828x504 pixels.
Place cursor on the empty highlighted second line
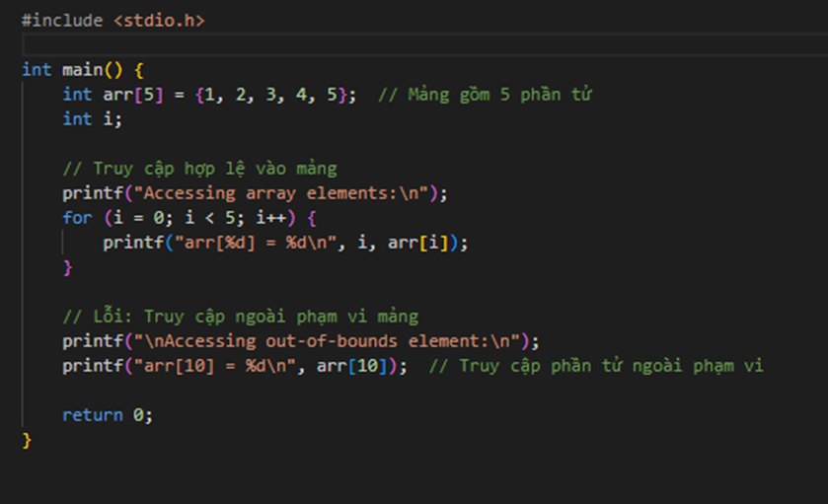coord(395,44)
